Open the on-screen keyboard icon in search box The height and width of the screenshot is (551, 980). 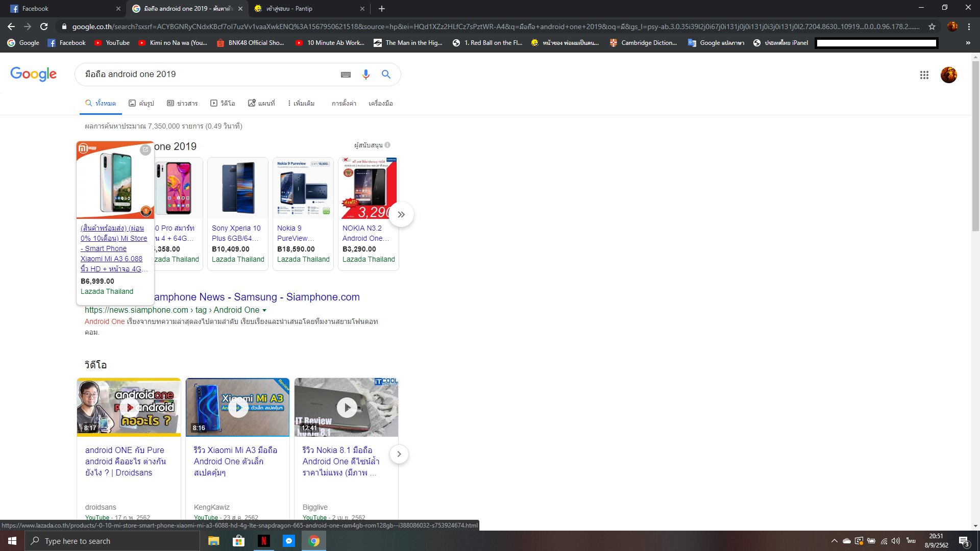tap(346, 74)
